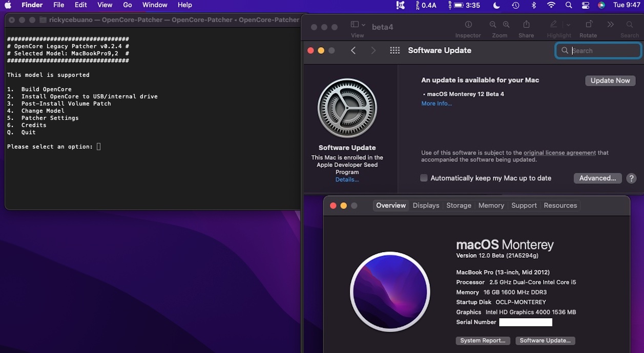Open the File menu
The width and height of the screenshot is (644, 353).
[59, 5]
